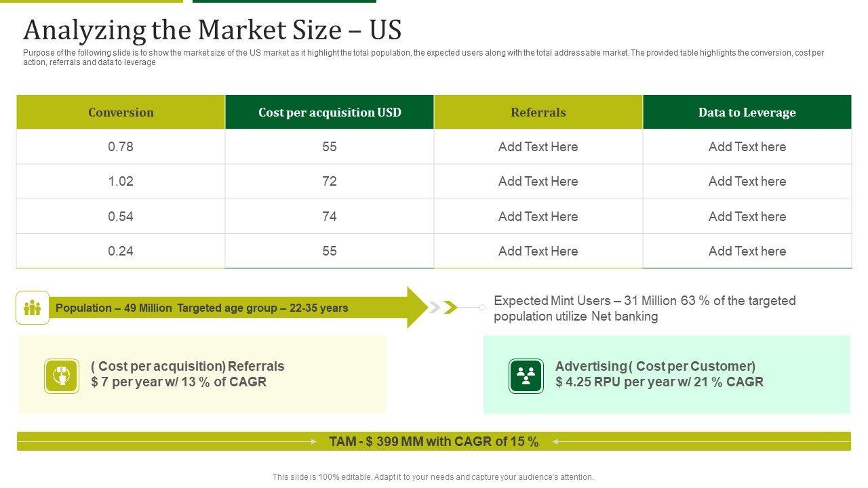Click the Population 49 Million arrow banner
The width and height of the screenshot is (868, 488).
(x=202, y=308)
